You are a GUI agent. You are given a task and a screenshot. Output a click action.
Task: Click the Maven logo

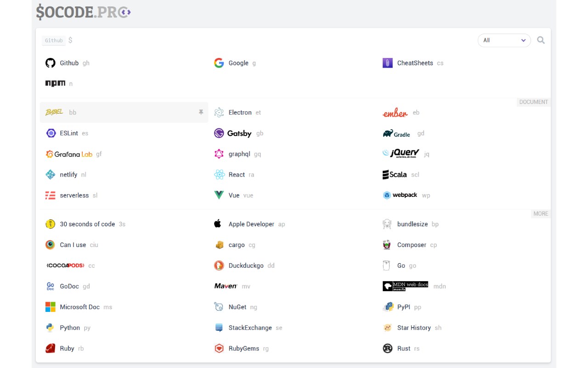click(x=226, y=286)
